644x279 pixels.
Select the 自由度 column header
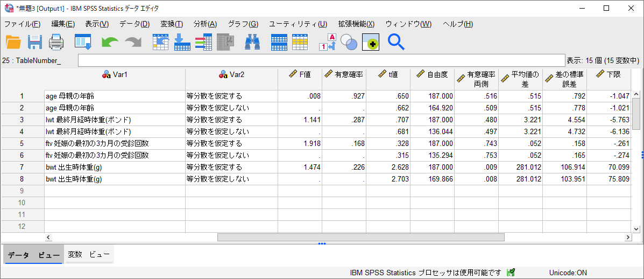(x=432, y=79)
